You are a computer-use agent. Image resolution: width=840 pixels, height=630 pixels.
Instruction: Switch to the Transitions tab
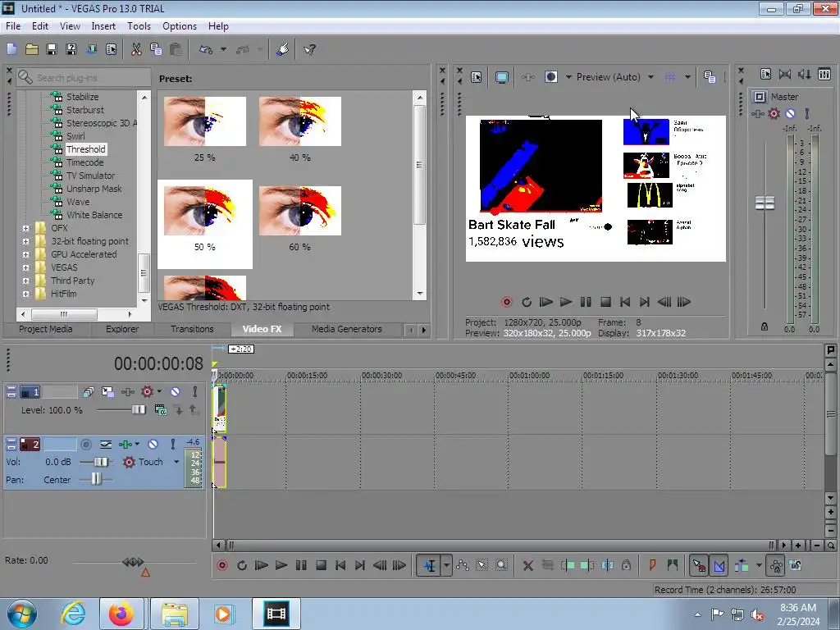192,329
